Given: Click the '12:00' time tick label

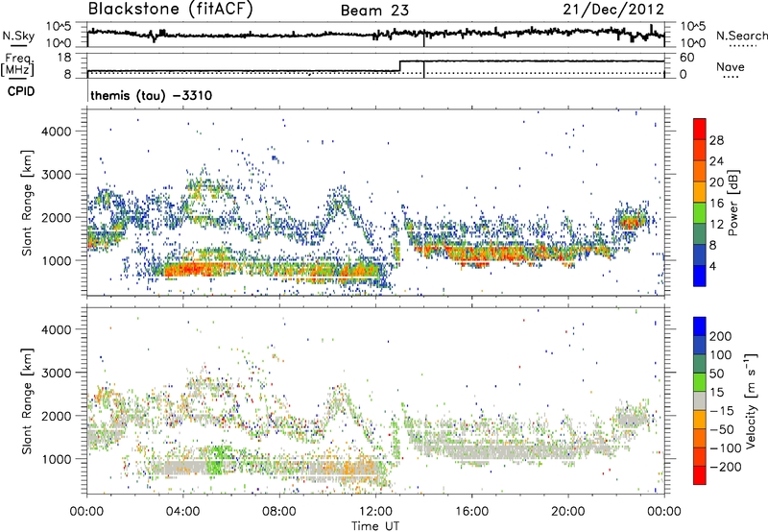Looking at the screenshot, I should (x=375, y=512).
